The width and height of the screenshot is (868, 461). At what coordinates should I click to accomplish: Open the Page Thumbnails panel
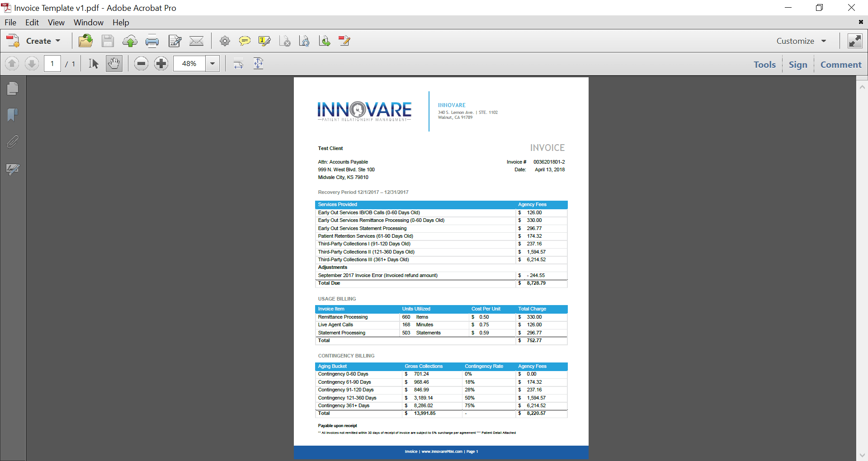click(12, 88)
